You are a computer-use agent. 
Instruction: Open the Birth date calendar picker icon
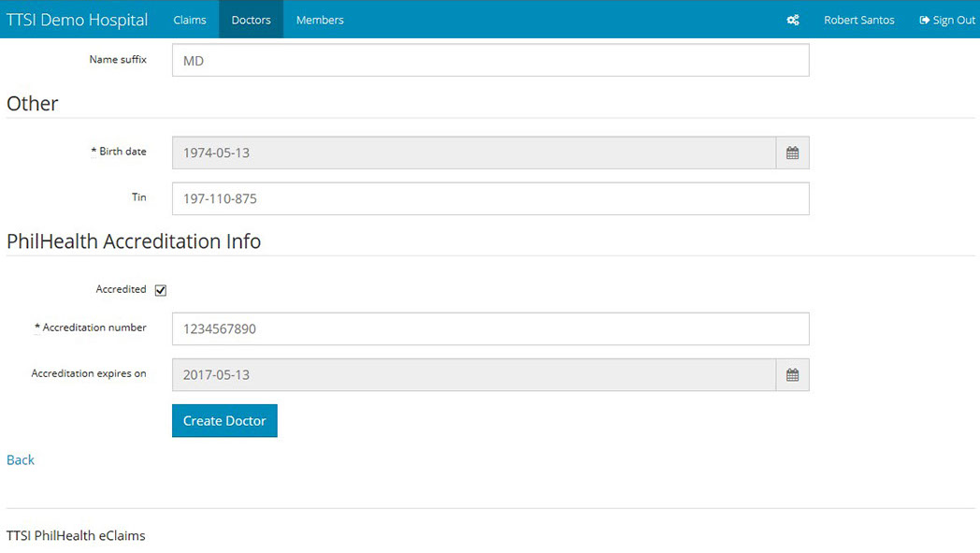coord(792,153)
